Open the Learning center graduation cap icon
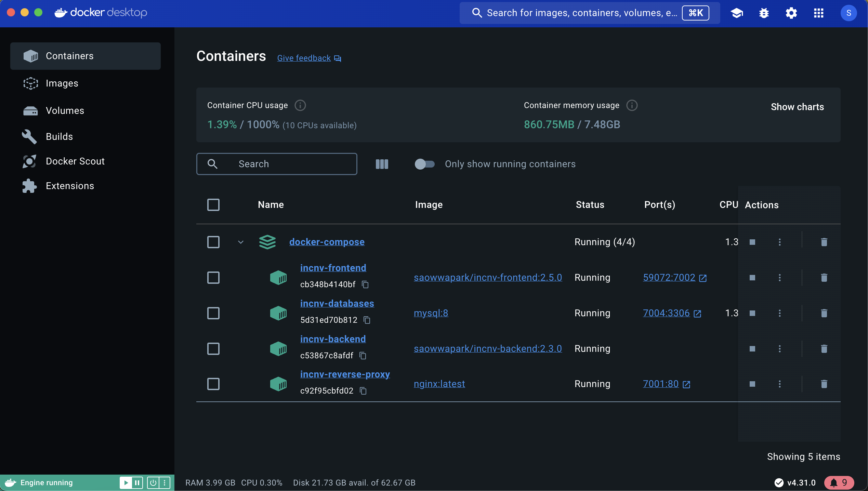The height and width of the screenshot is (491, 868). [737, 13]
